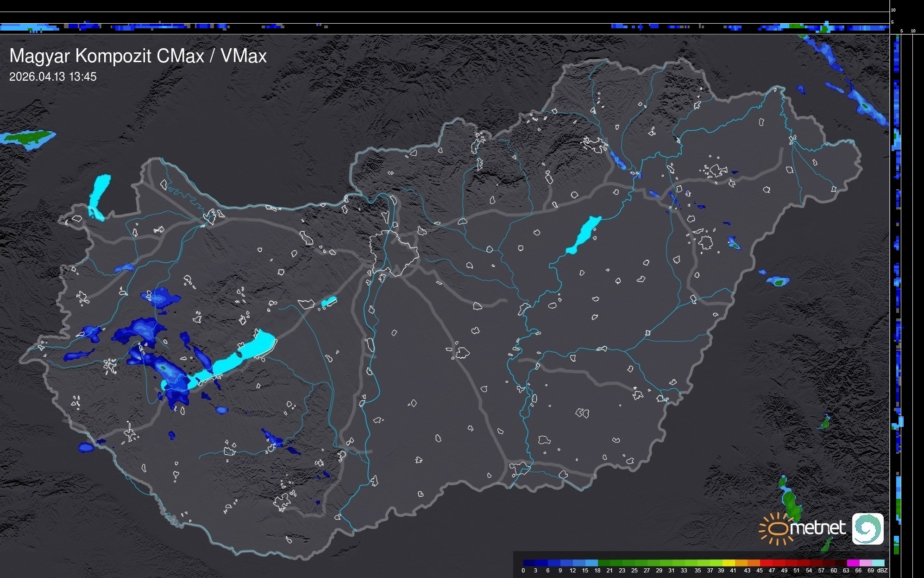Click the dBZ unit label on legend

pyautogui.click(x=882, y=571)
